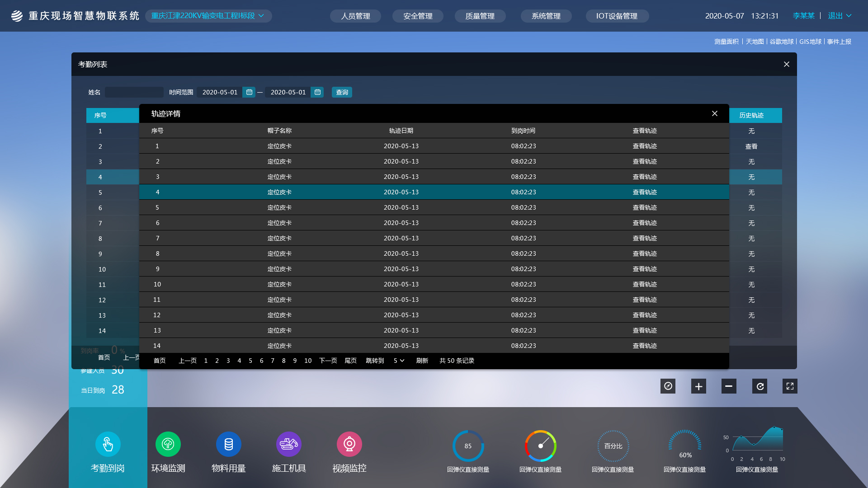The height and width of the screenshot is (488, 868).
Task: Click 轨迹日期 column header
Action: (x=401, y=131)
